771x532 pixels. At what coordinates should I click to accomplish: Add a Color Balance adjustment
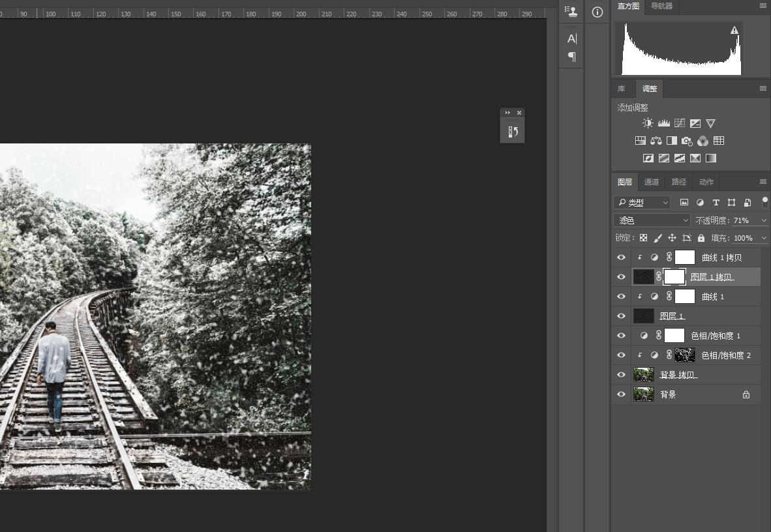656,141
